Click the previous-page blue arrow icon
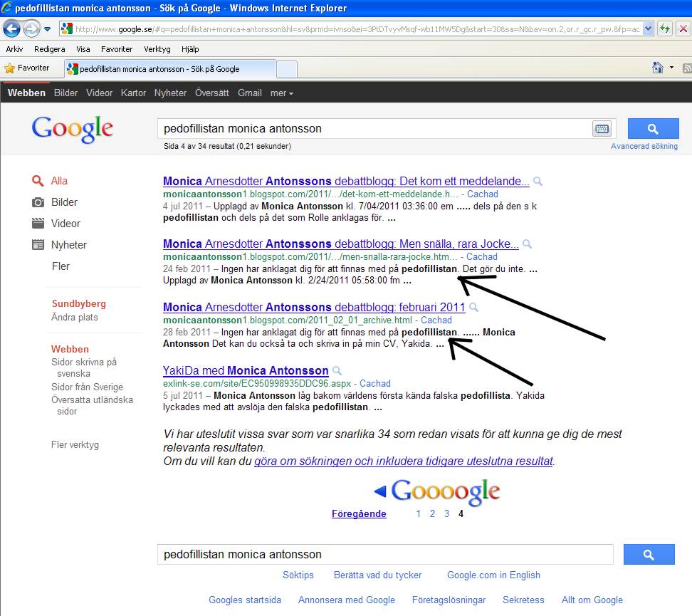The height and width of the screenshot is (616, 692). 380,491
